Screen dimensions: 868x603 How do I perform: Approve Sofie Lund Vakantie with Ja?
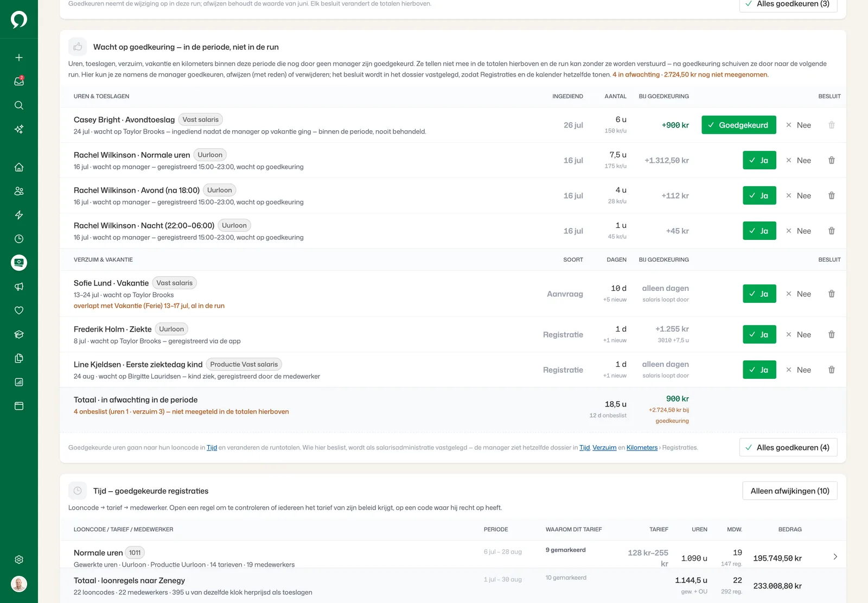point(759,294)
